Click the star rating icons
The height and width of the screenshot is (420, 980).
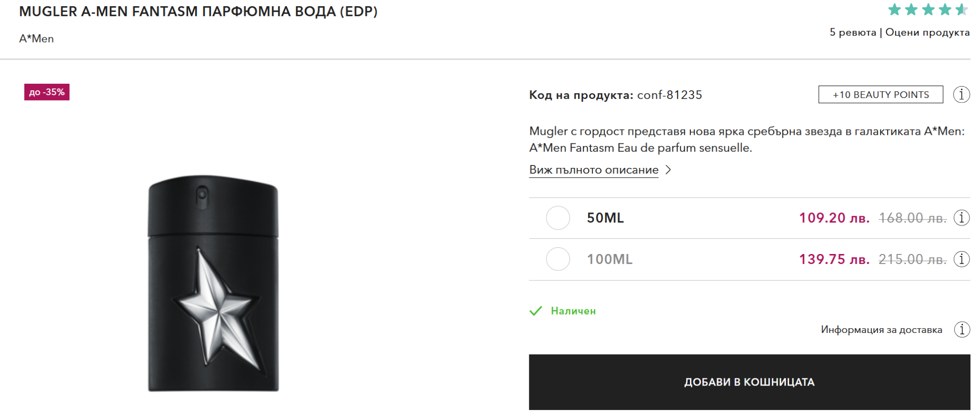tap(927, 10)
